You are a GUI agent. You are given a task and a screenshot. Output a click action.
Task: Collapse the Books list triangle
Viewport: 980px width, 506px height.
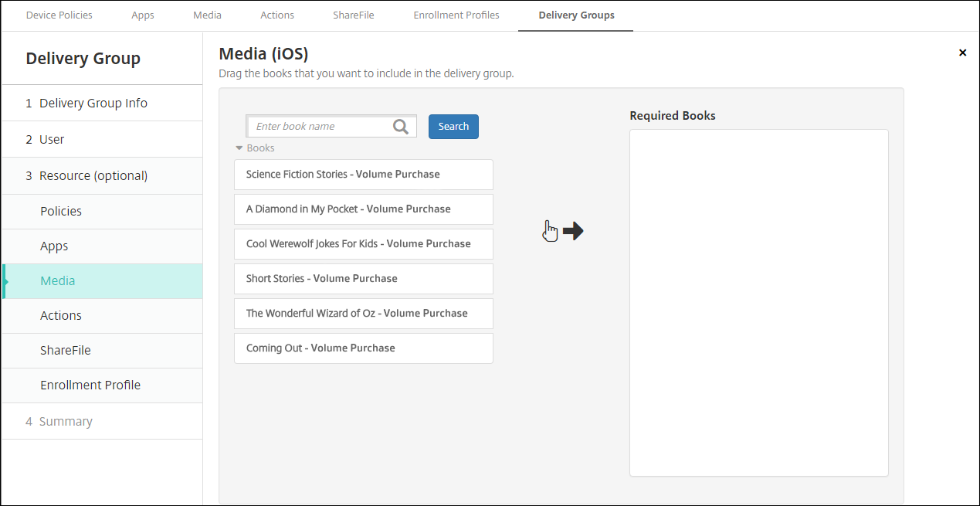[239, 148]
